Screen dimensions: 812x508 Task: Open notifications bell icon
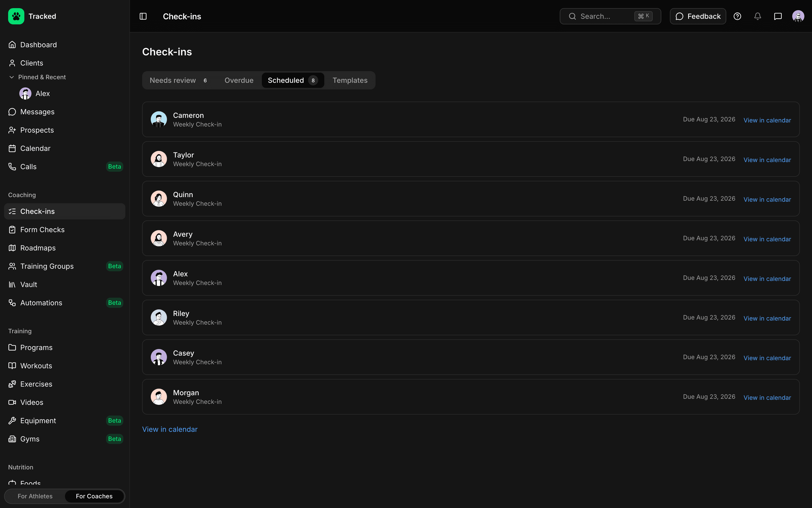[757, 16]
